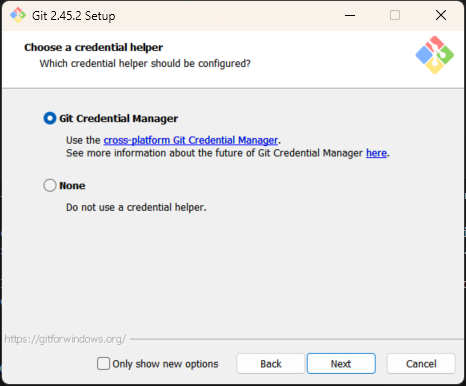This screenshot has height=386, width=466.
Task: Click the https://gitforwindows.org/ footer text
Action: pos(65,339)
